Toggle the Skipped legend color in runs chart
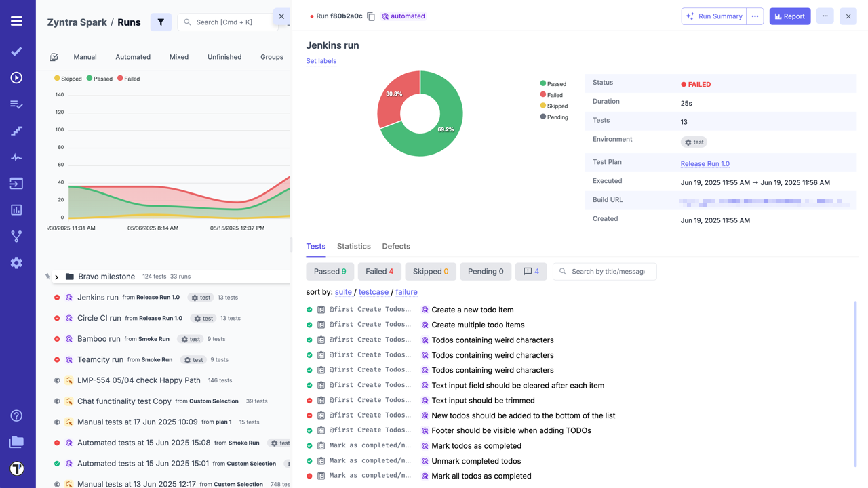 58,79
